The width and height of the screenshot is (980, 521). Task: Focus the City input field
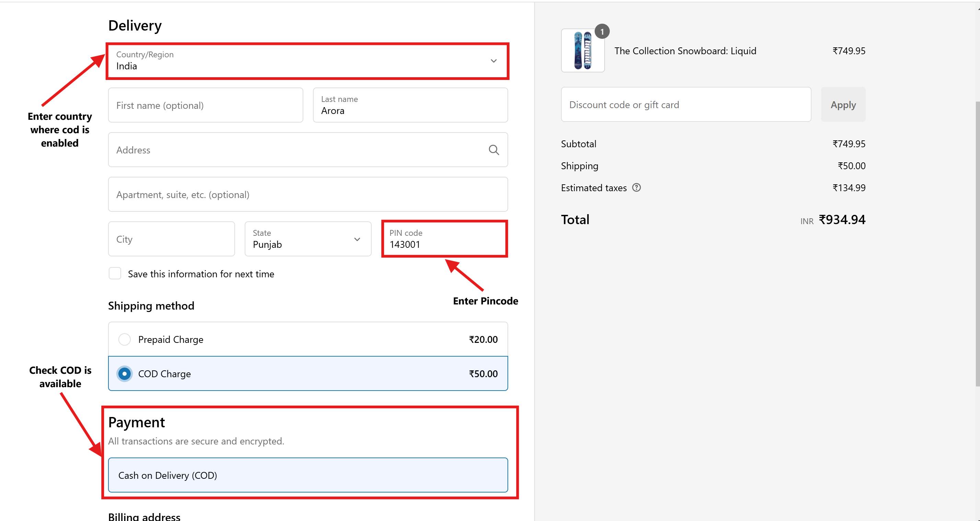coord(171,239)
